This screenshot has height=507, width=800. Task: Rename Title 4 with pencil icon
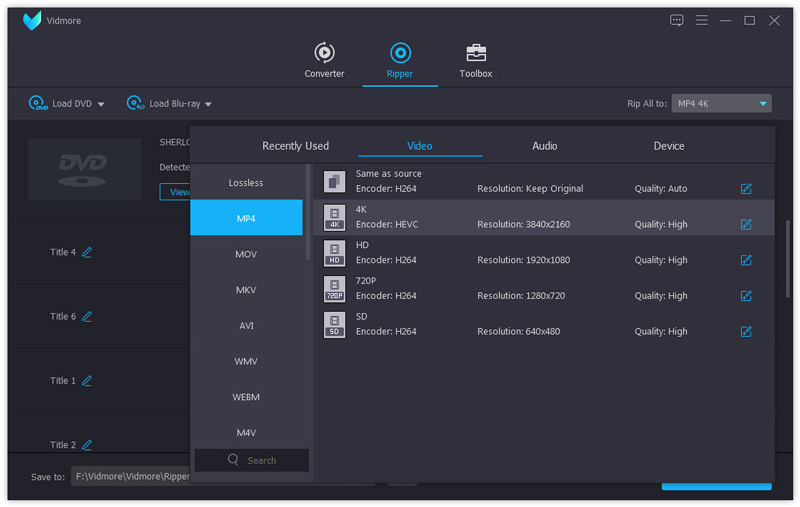click(x=87, y=252)
